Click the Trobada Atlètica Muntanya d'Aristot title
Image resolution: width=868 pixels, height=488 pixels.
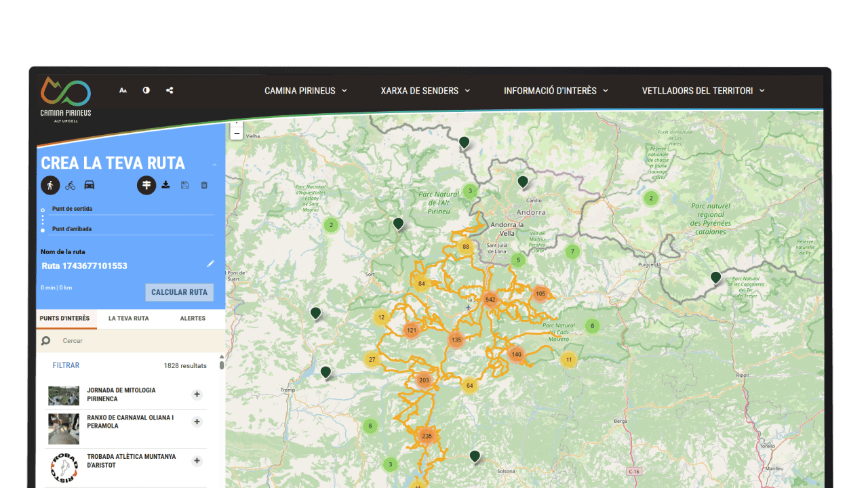pos(132,461)
